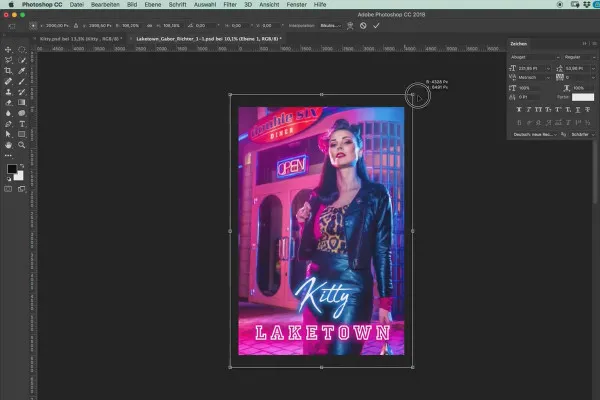Activate the Eyedropper tool
Image resolution: width=600 pixels, height=400 pixels.
[23, 71]
